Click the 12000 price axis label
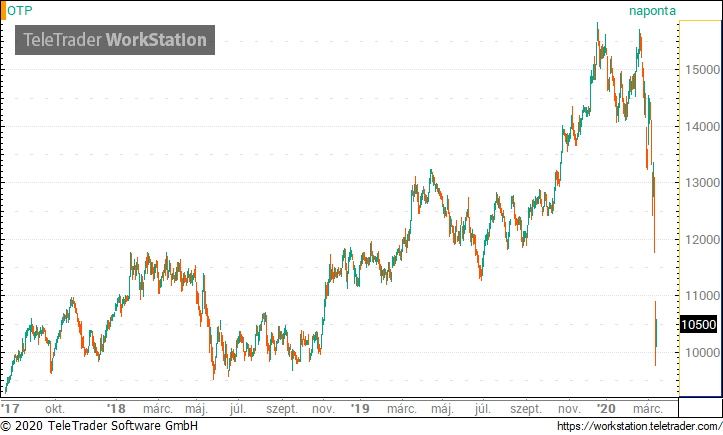This screenshot has height=435, width=723. click(702, 239)
